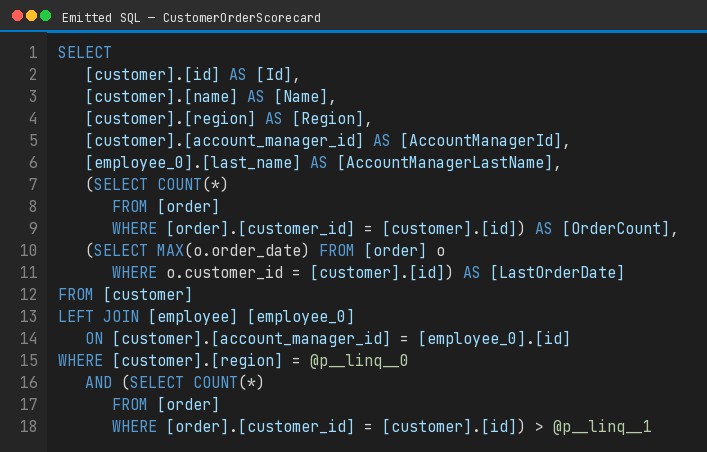
Task: Click the green maximize window button
Action: pyautogui.click(x=46, y=16)
